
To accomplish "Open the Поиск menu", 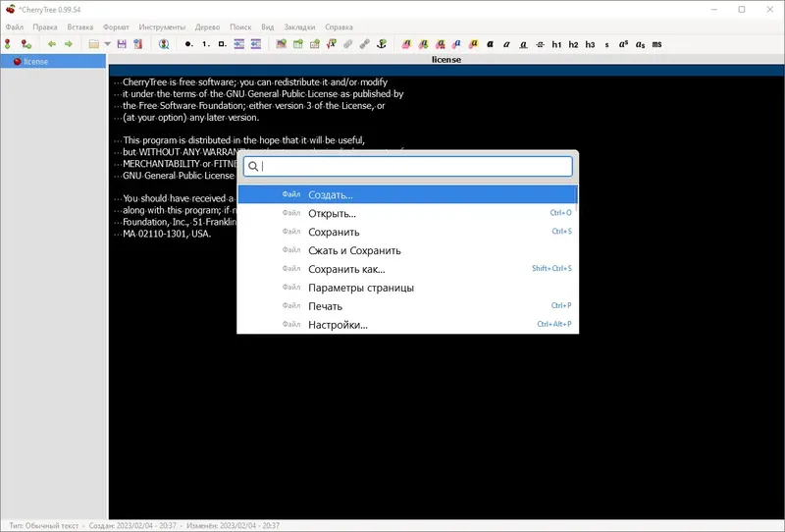I will pyautogui.click(x=240, y=27).
